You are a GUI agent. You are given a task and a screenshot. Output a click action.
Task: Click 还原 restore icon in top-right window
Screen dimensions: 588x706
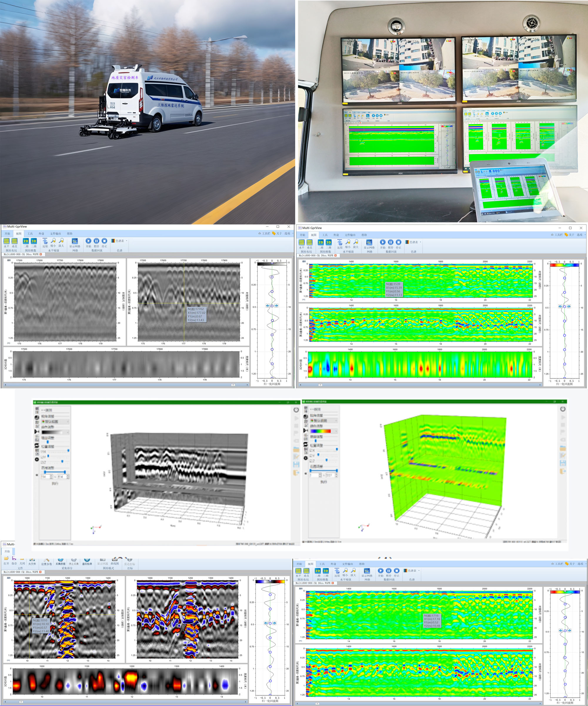340,242
